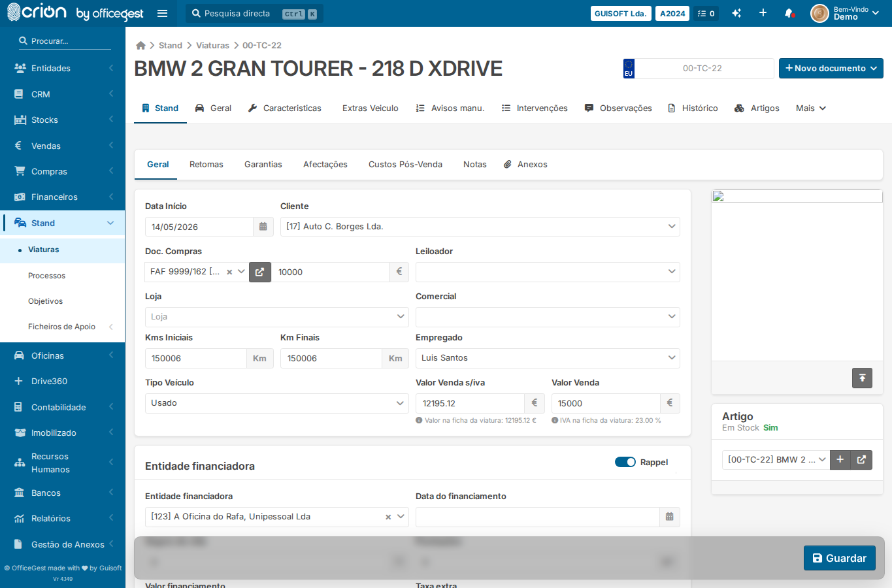The width and height of the screenshot is (892, 588).
Task: Switch to the Retomas sub-tab
Action: pos(206,165)
